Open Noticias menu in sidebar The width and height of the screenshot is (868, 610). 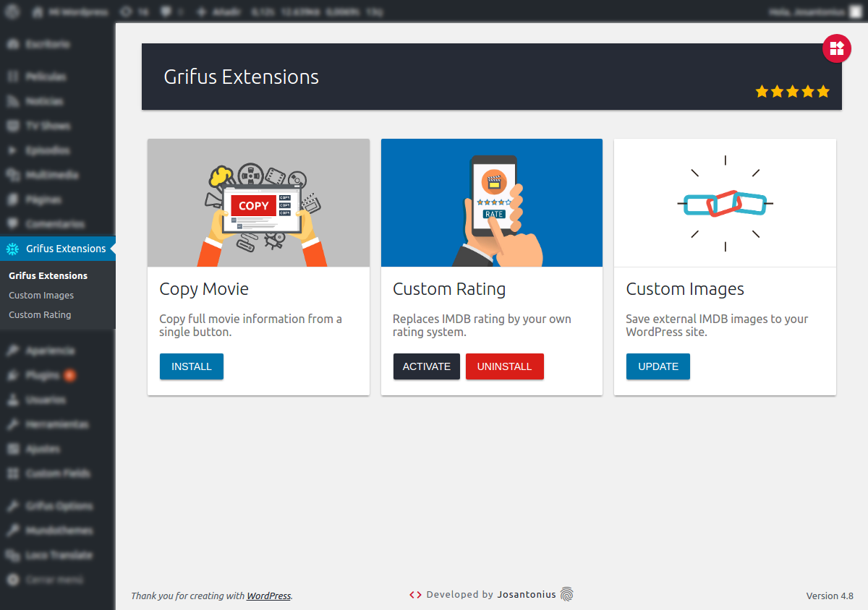(x=57, y=101)
